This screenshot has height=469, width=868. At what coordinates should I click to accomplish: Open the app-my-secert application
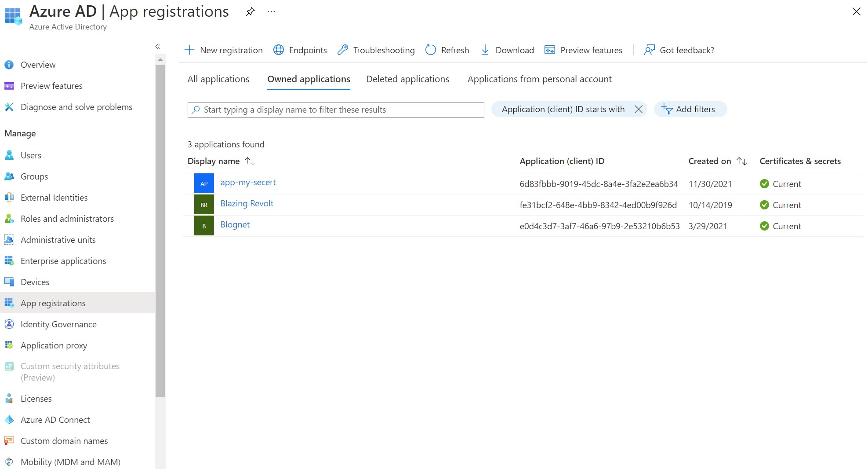pos(248,182)
